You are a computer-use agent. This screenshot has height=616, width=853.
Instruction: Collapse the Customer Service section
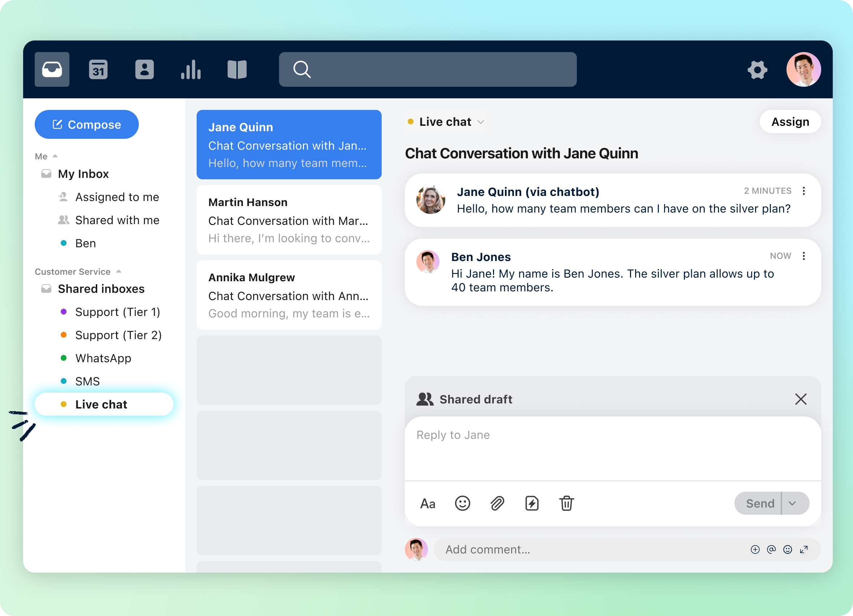119,271
